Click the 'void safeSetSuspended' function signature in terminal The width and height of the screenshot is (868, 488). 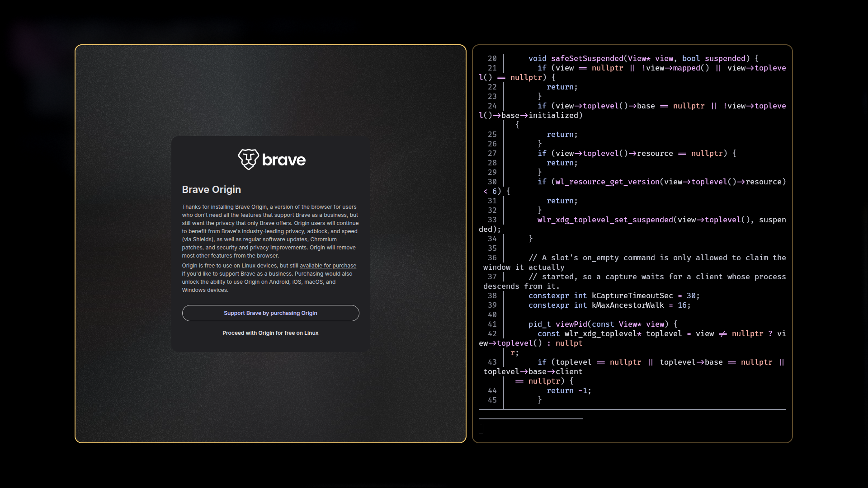[643, 58]
